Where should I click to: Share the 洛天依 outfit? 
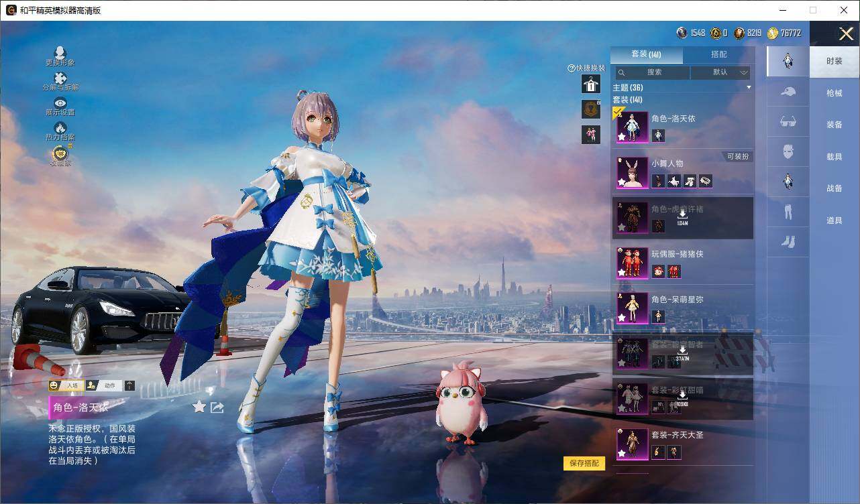(217, 407)
